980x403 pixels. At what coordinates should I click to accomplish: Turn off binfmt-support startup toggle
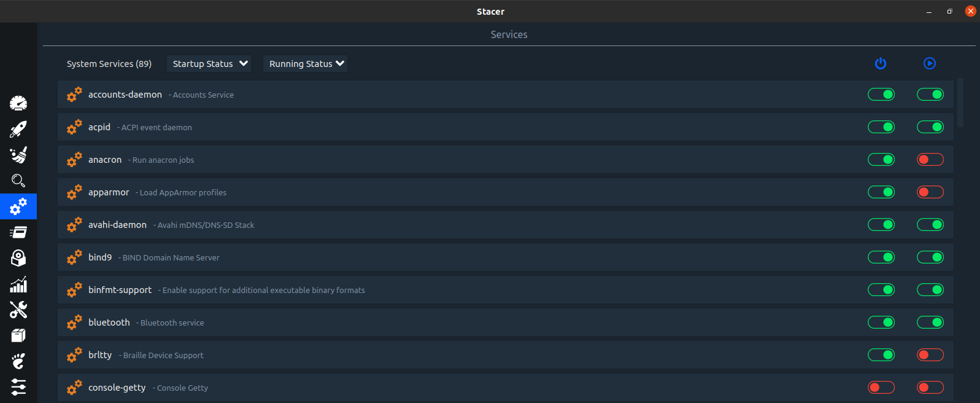pos(881,290)
